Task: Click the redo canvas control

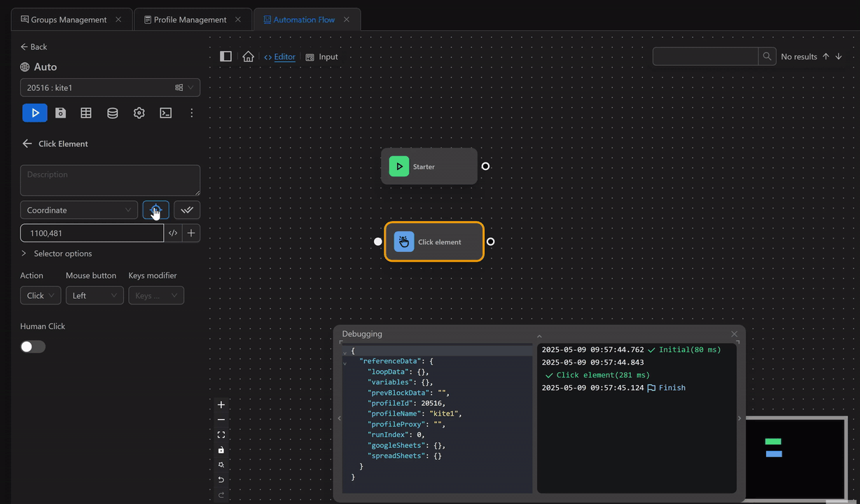Action: coord(221,494)
